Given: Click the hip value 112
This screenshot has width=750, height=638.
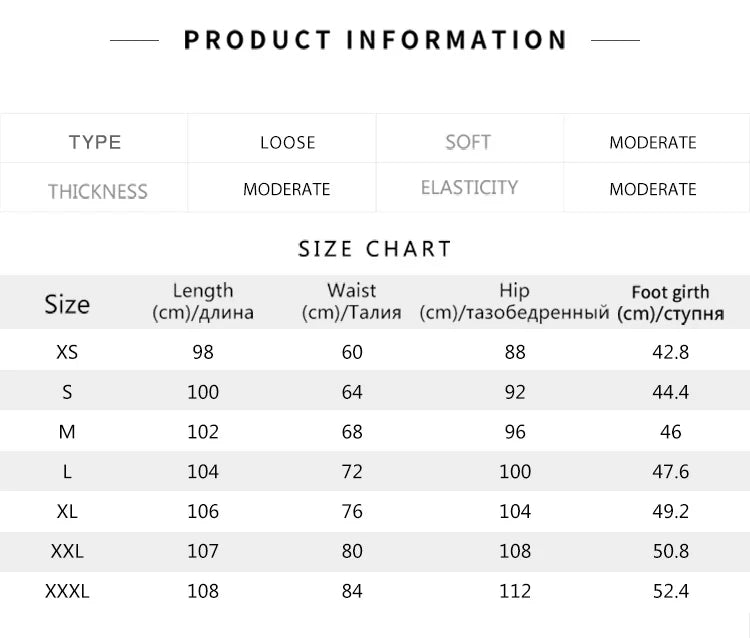Looking at the screenshot, I should (515, 591).
